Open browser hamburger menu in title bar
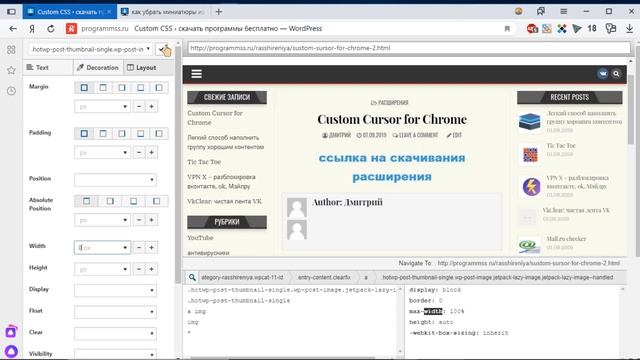640x360 pixels. pyautogui.click(x=564, y=11)
